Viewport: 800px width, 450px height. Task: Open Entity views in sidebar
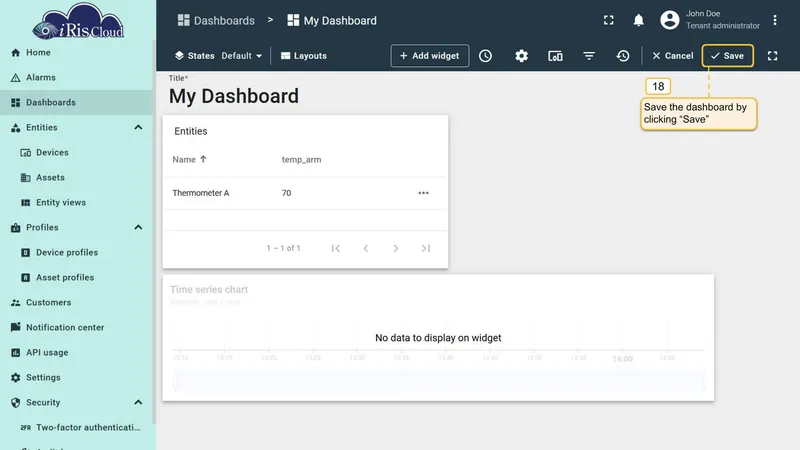tap(77, 203)
